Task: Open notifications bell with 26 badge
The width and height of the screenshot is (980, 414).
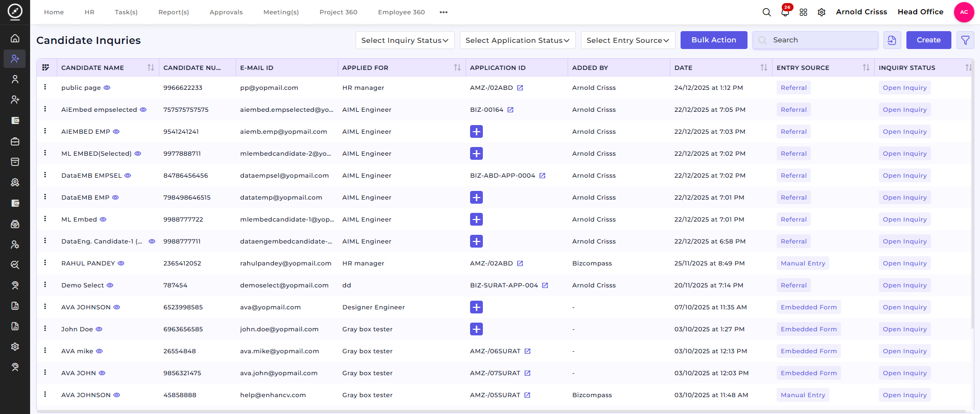Action: pos(785,11)
